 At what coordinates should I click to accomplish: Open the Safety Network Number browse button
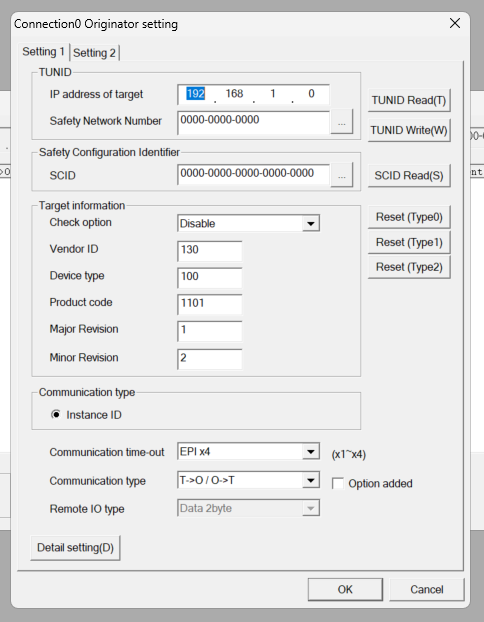click(342, 123)
